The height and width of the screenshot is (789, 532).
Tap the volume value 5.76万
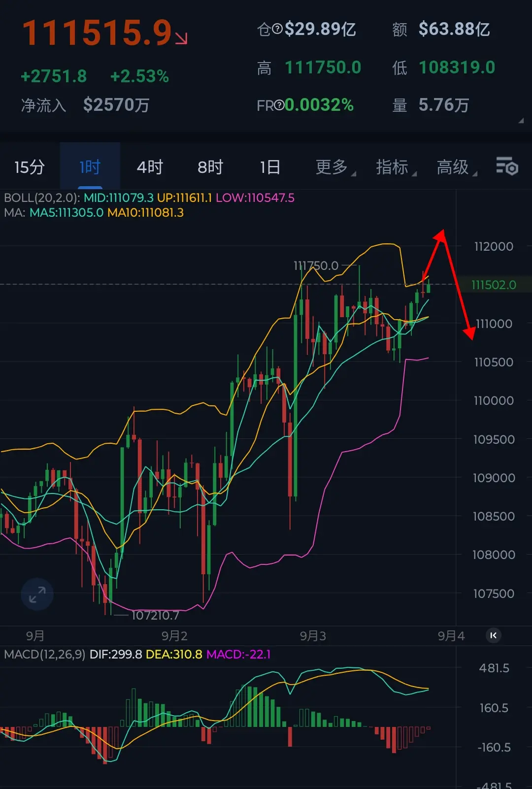pyautogui.click(x=444, y=105)
